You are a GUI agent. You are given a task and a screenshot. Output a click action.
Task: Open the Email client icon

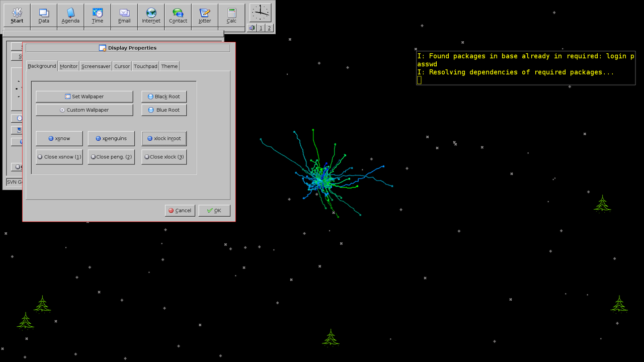click(x=124, y=15)
